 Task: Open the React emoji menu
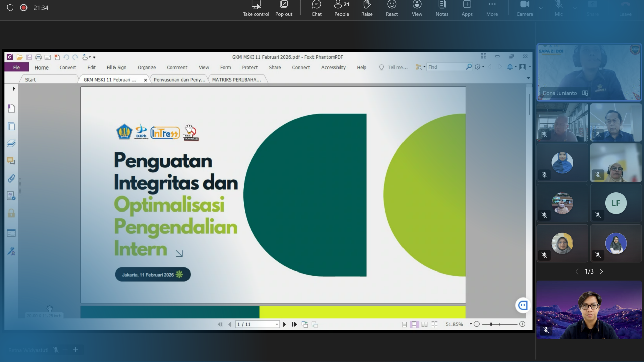pos(392,8)
